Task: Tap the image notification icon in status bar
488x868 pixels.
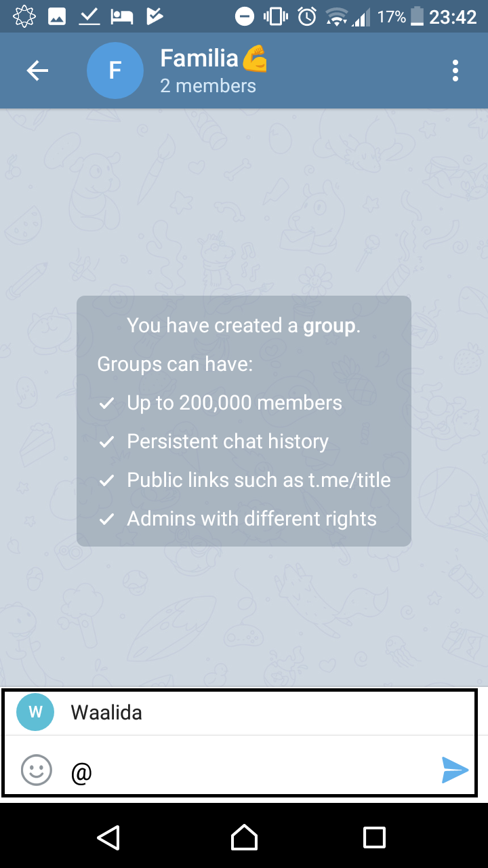Action: [57, 16]
